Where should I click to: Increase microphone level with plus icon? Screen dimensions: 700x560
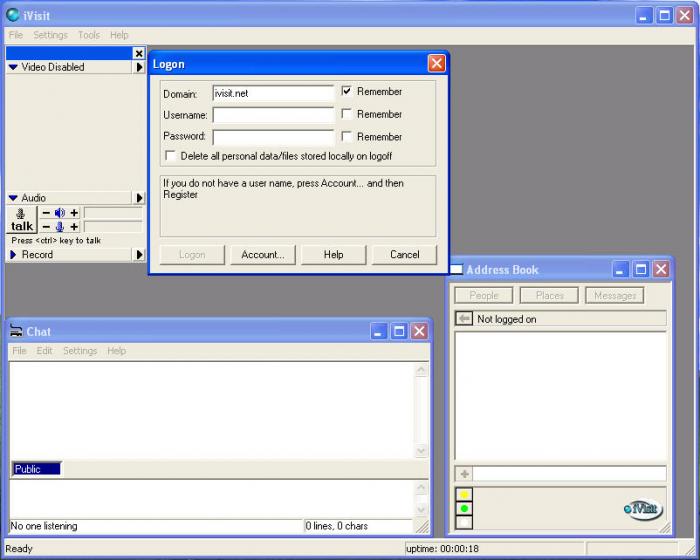click(74, 227)
